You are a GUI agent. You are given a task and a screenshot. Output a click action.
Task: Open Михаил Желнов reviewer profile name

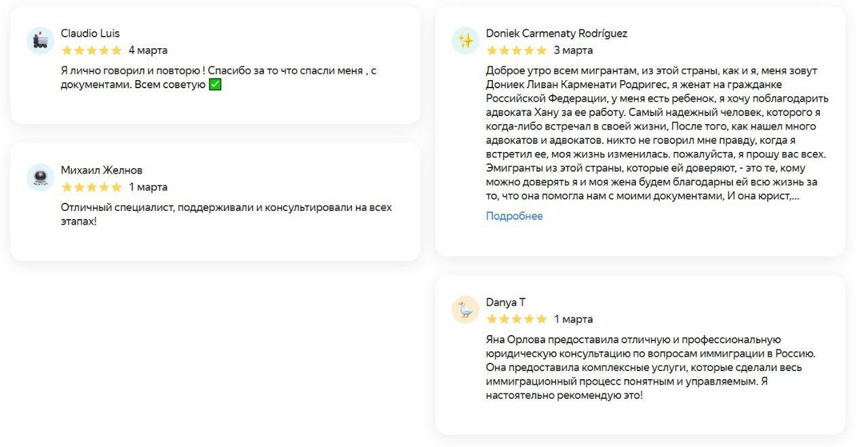102,170
